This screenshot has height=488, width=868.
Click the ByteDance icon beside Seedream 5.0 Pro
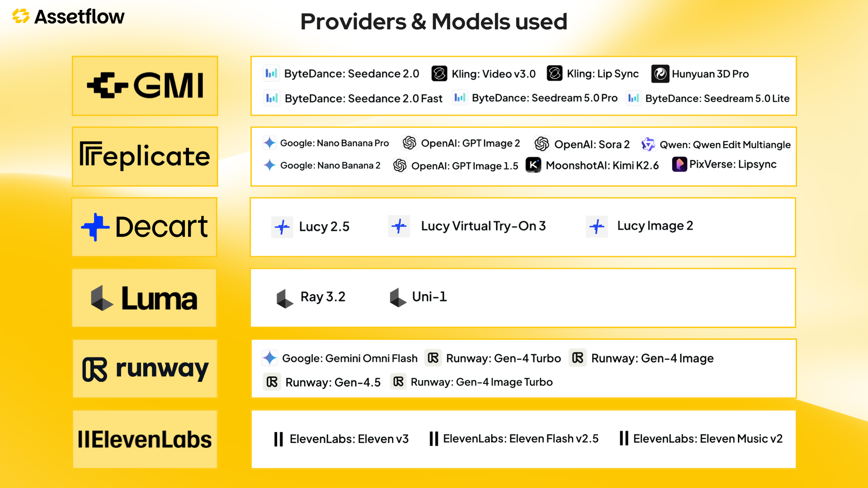pyautogui.click(x=460, y=98)
